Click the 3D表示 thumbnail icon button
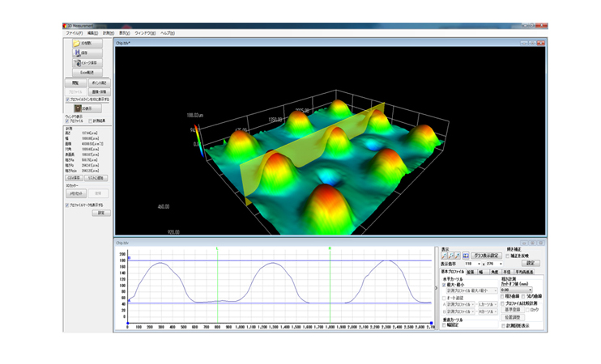Image resolution: width=601 pixels, height=364 pixels. (78, 108)
